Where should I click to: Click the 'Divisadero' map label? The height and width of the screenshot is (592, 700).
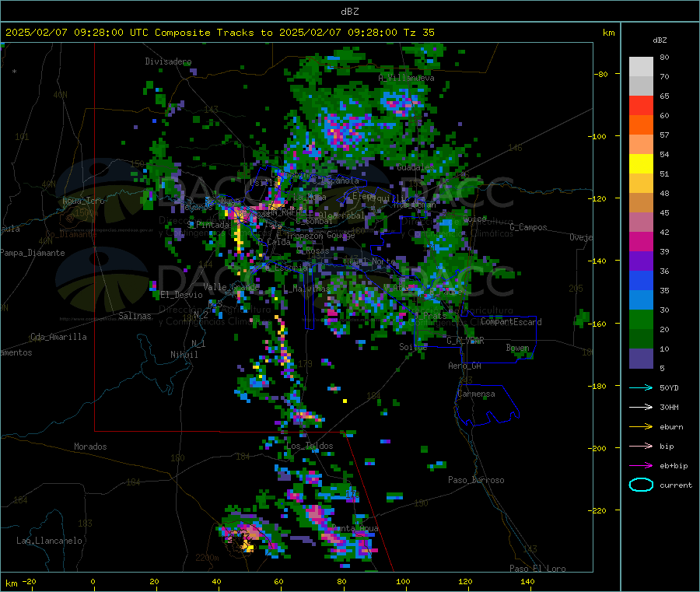coord(168,61)
